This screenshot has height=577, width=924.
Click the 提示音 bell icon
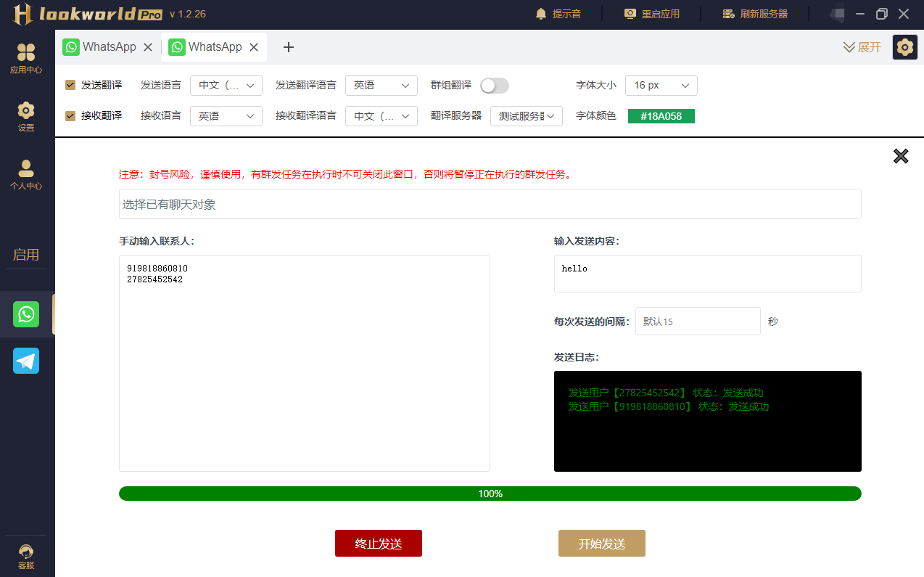(541, 14)
